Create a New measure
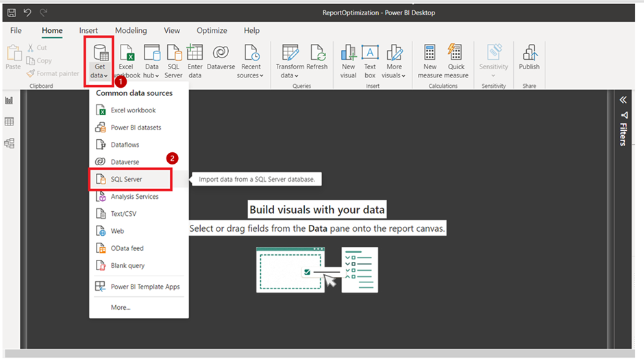Viewport: 644px width, 364px height. click(430, 53)
